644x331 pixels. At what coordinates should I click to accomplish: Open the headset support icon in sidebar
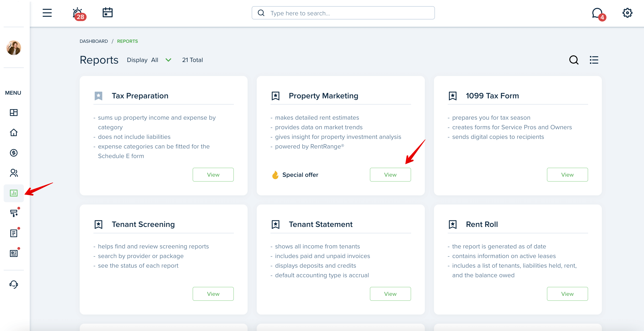pos(14,284)
